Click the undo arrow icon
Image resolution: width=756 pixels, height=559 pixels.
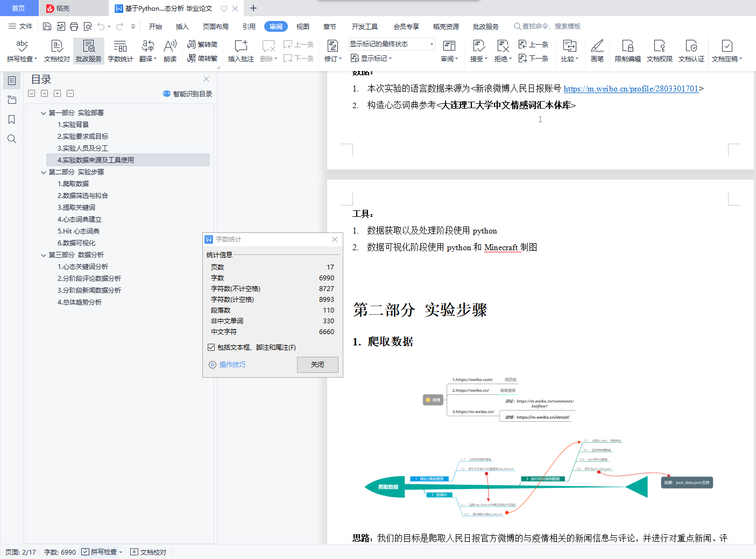click(x=101, y=26)
